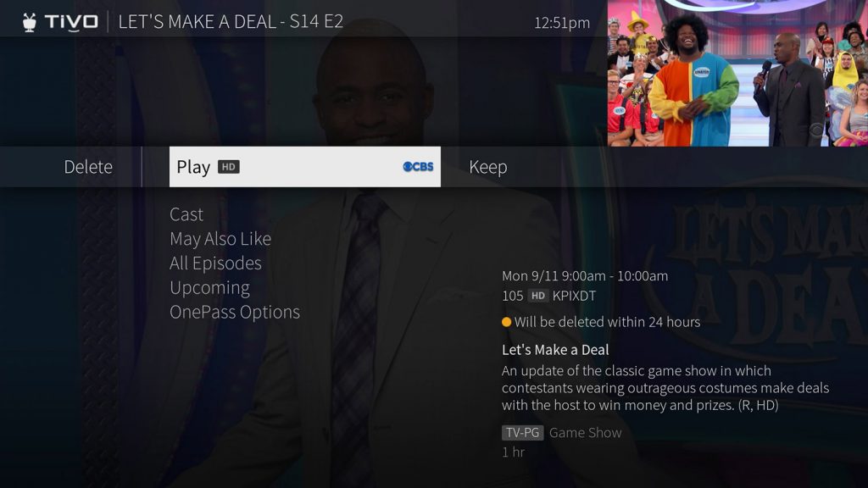
Task: Click the CBS network logo
Action: (418, 167)
